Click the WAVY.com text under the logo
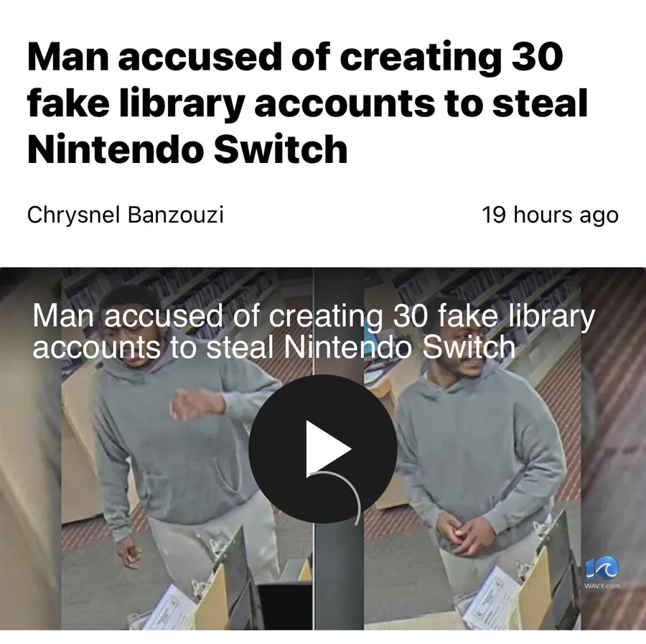646x644 pixels. (602, 586)
